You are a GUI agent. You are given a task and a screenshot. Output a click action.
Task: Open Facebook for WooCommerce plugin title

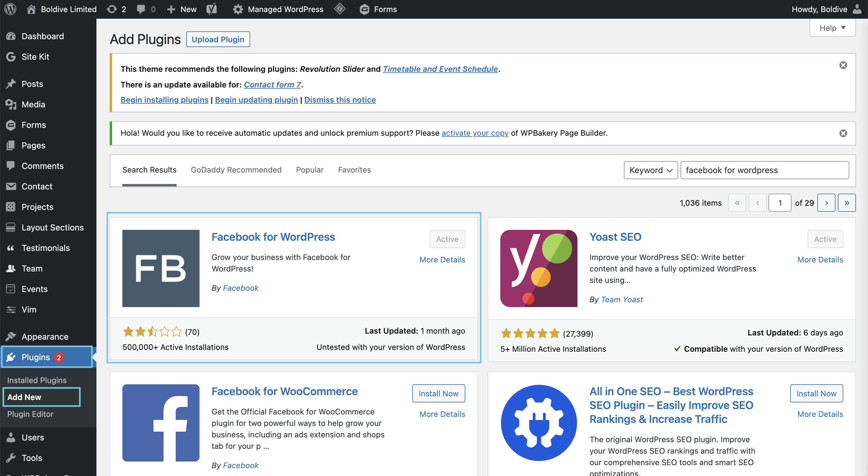285,391
